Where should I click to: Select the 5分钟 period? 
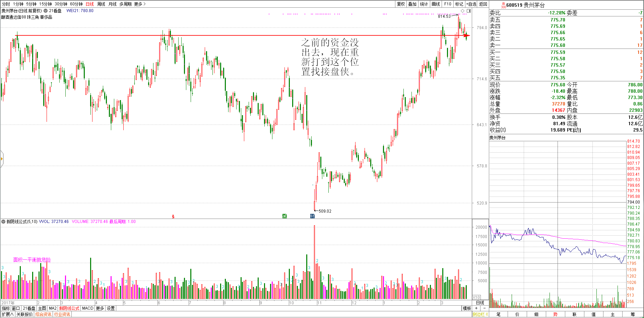pos(31,4)
